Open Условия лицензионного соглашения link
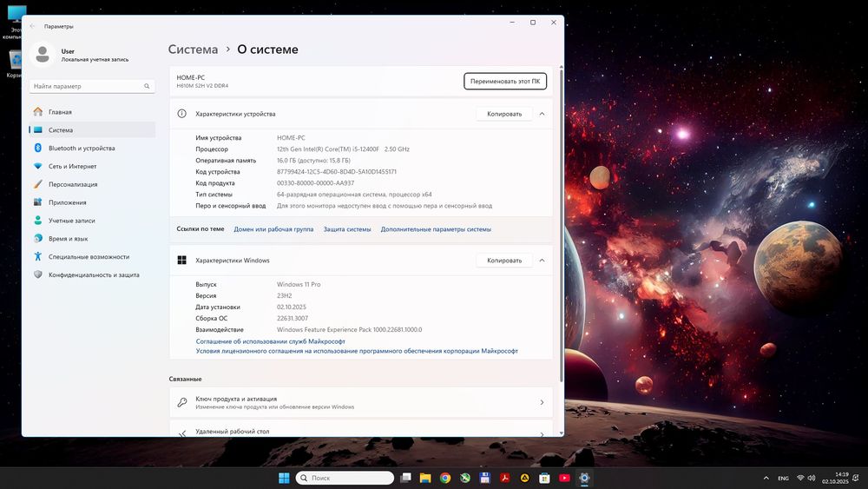Image resolution: width=868 pixels, height=489 pixels. (357, 351)
